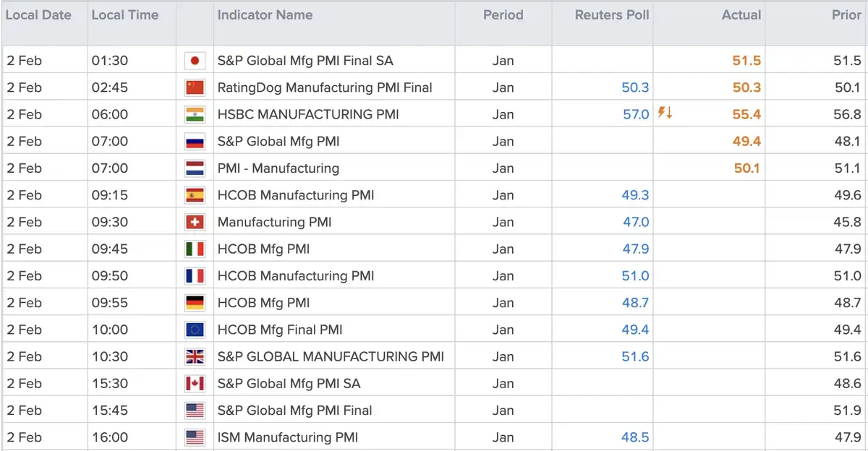The width and height of the screenshot is (868, 451).
Task: Click the Russia flag icon
Action: pyautogui.click(x=195, y=142)
